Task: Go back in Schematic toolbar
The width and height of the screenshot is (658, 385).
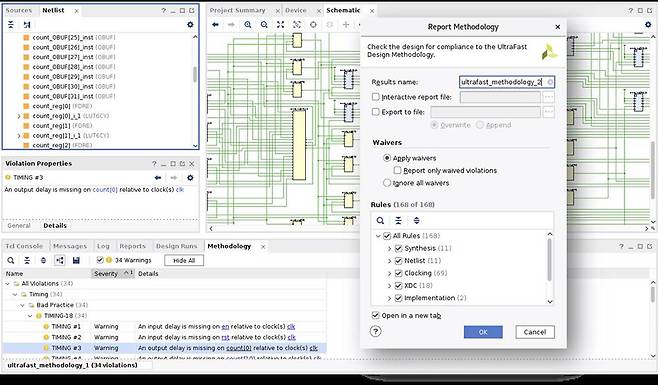Action: coord(215,25)
